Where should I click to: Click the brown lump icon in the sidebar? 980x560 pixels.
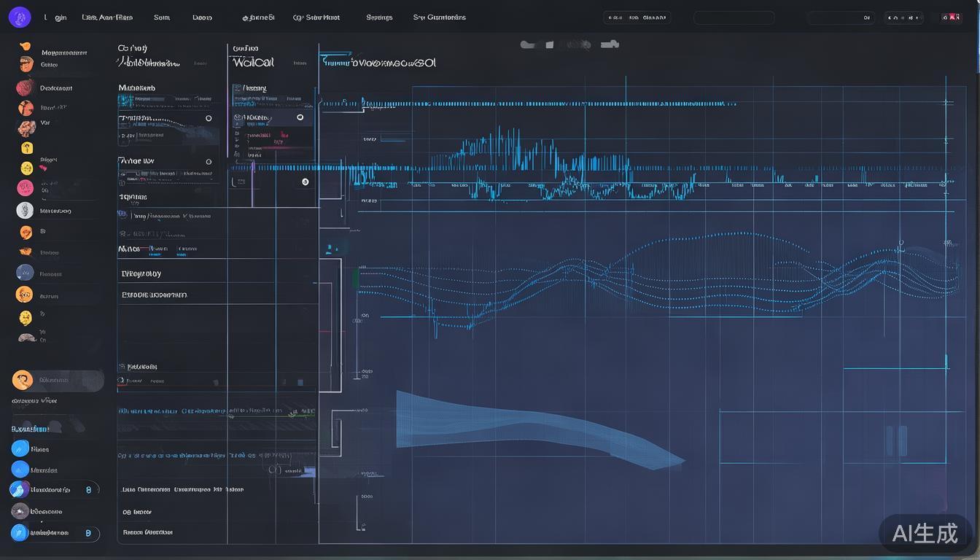(27, 338)
